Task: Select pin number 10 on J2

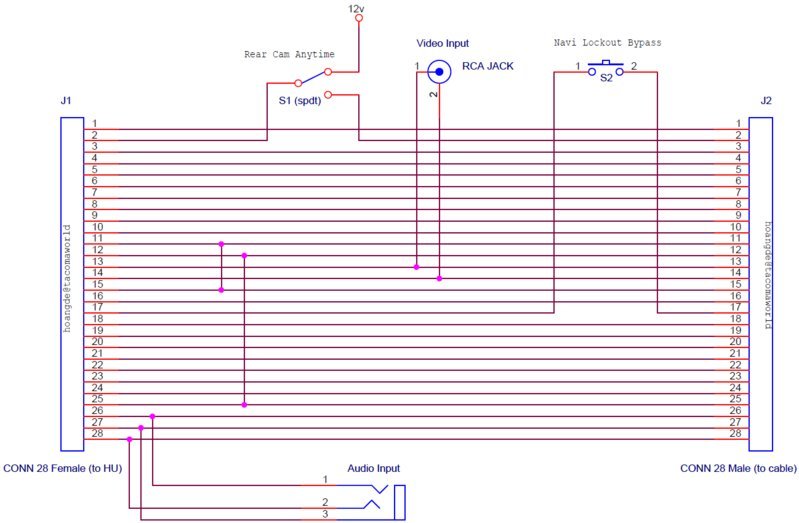Action: pyautogui.click(x=735, y=227)
